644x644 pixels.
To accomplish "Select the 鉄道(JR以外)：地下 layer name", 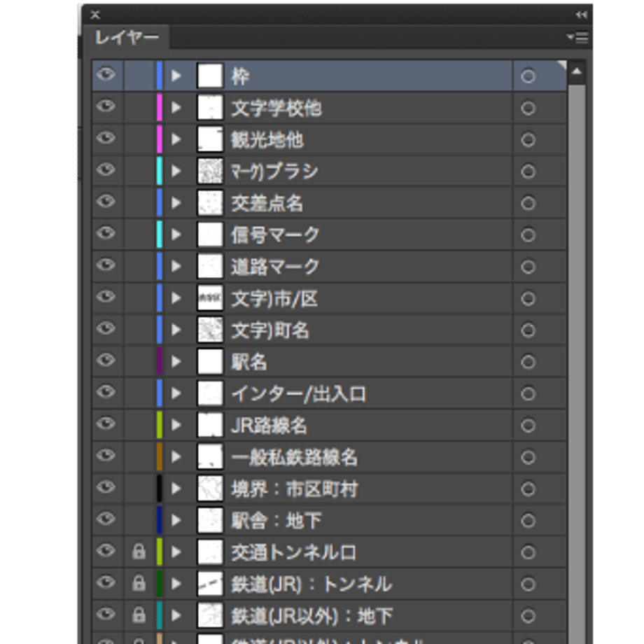I will coord(312,616).
